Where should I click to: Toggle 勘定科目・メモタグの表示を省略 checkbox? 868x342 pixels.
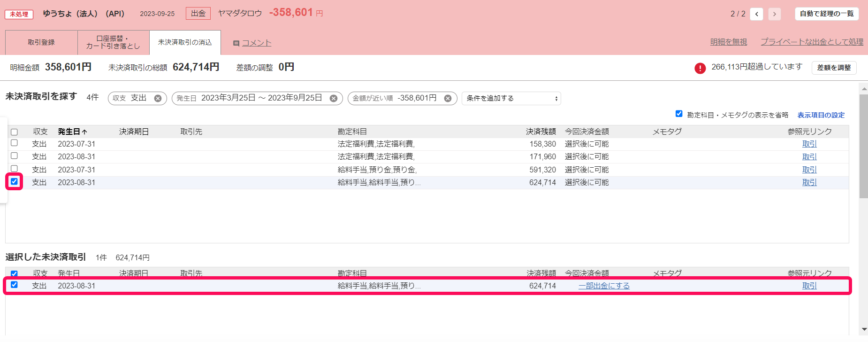click(679, 114)
